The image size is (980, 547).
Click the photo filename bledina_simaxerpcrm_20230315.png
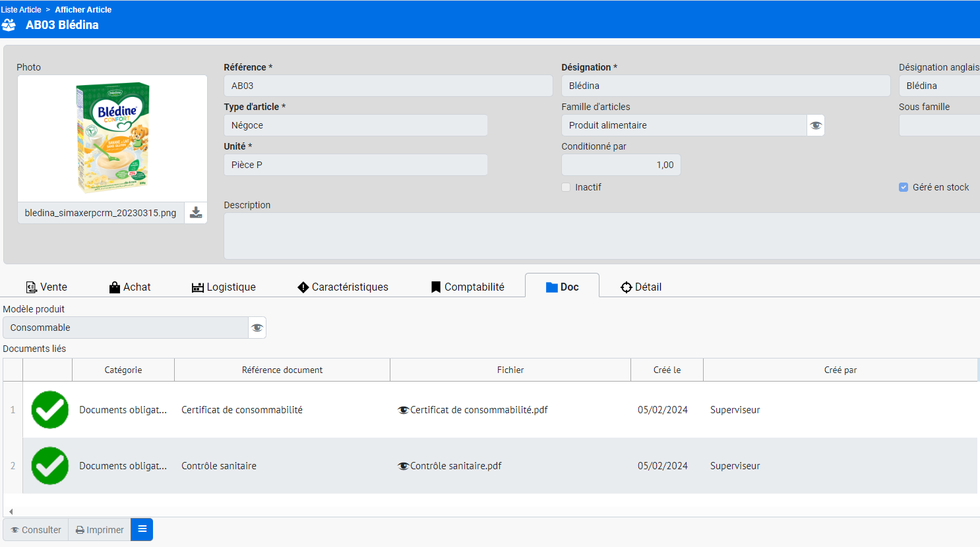click(100, 213)
